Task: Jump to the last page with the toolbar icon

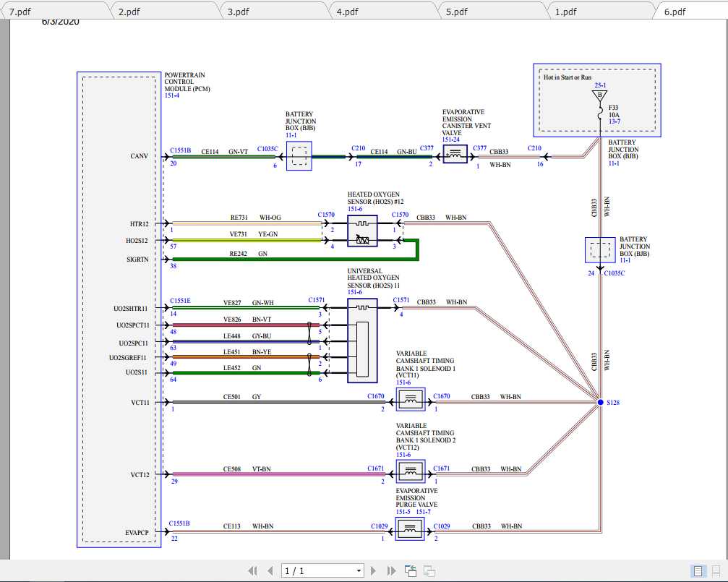Action: tap(391, 570)
